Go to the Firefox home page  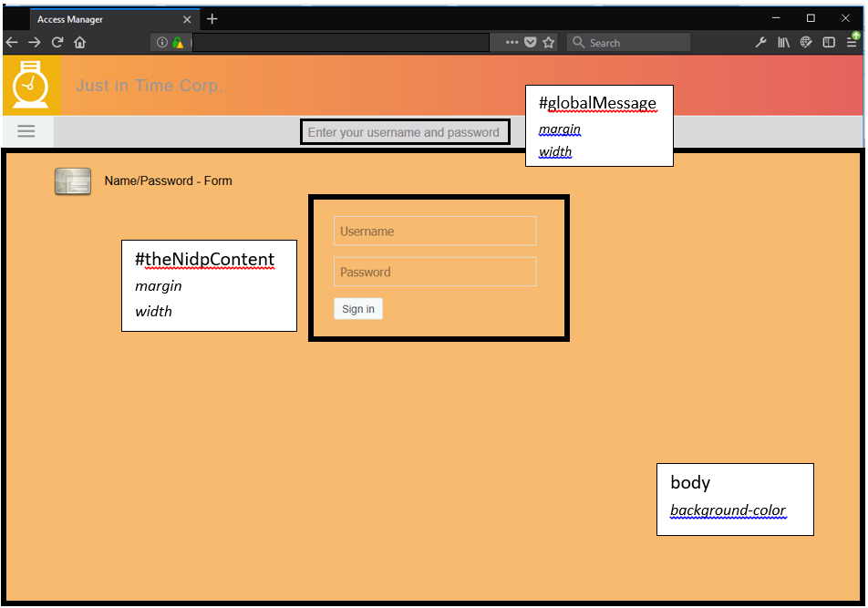[x=79, y=42]
